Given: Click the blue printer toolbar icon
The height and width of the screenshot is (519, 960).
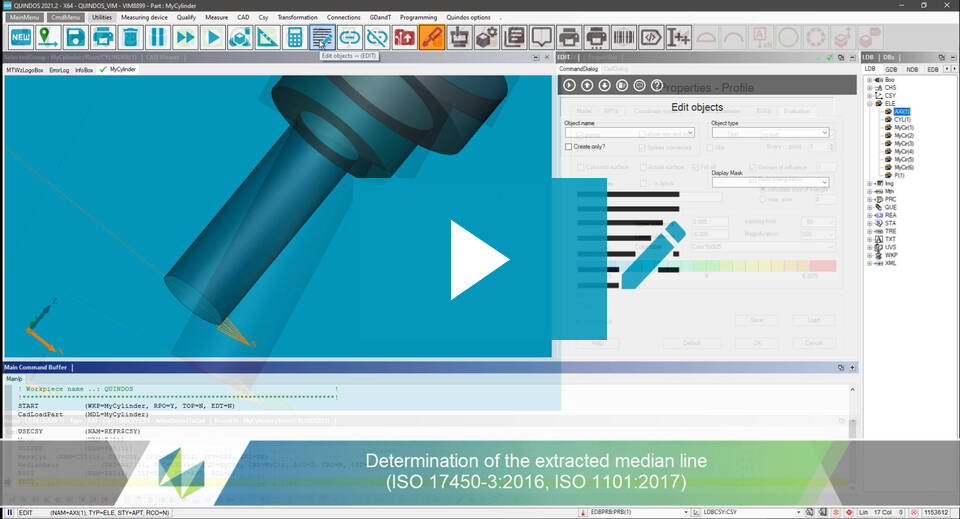Looking at the screenshot, I should tap(103, 37).
